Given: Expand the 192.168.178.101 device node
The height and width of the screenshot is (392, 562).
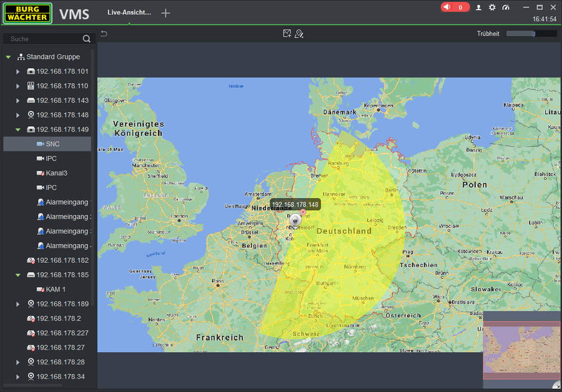Looking at the screenshot, I should (x=18, y=72).
